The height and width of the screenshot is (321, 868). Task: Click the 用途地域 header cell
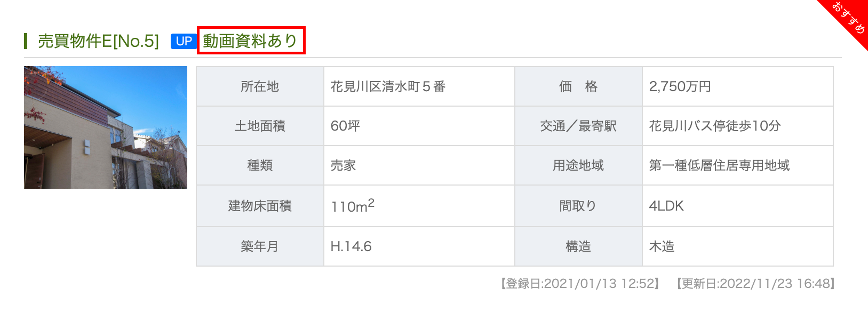point(578,165)
